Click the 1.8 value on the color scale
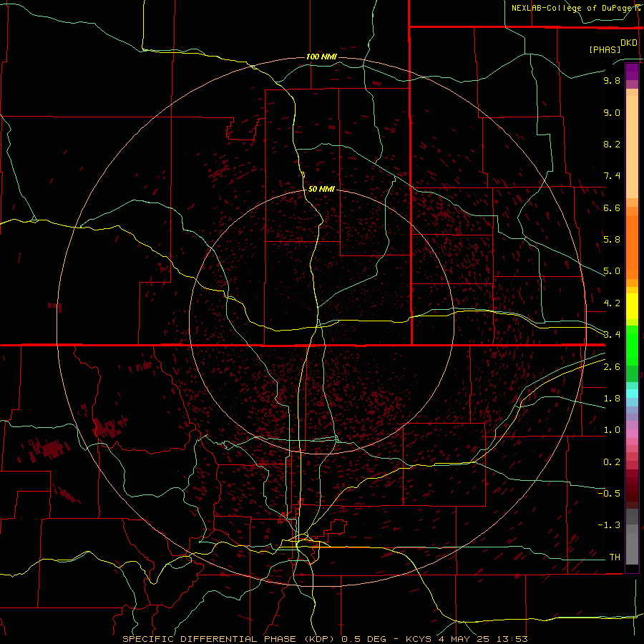 pyautogui.click(x=612, y=399)
